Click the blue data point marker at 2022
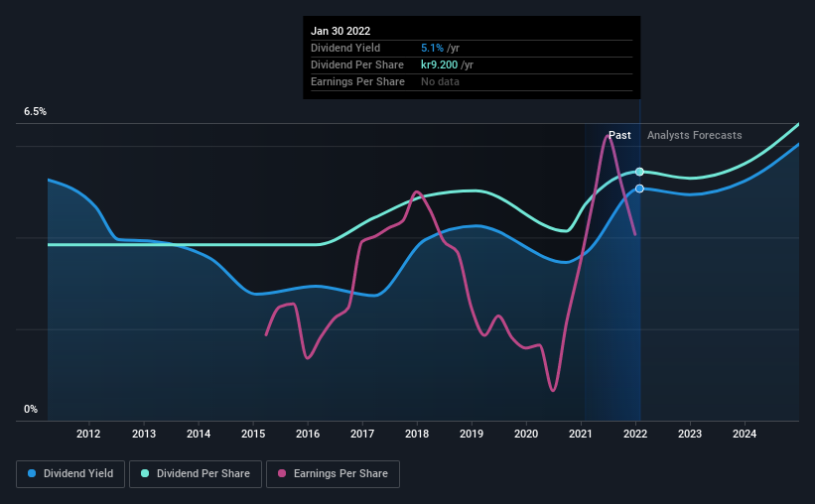The width and height of the screenshot is (815, 504). pos(640,189)
